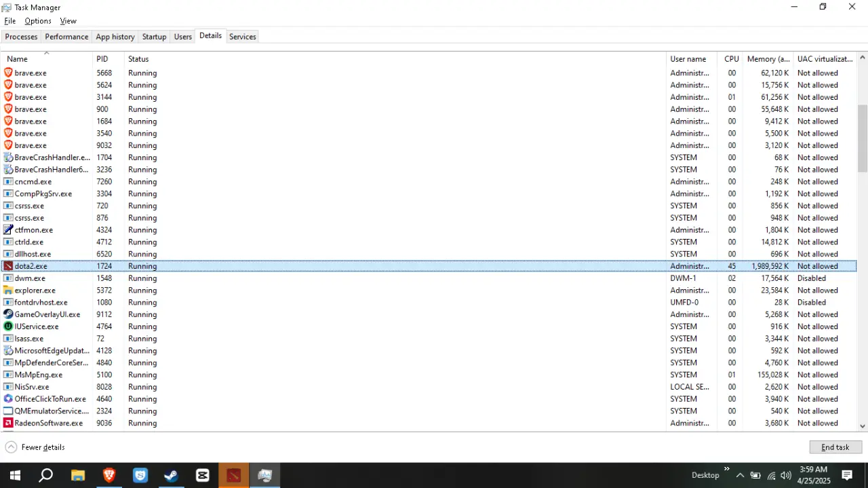Select the dllhost.exe row

[x=429, y=254]
